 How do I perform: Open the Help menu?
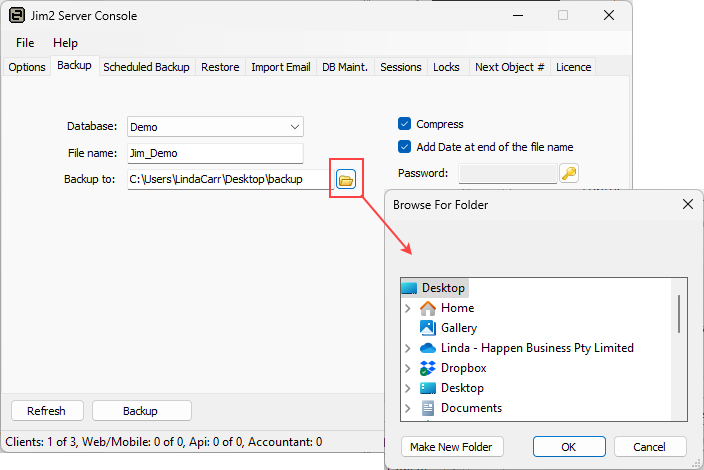[66, 43]
